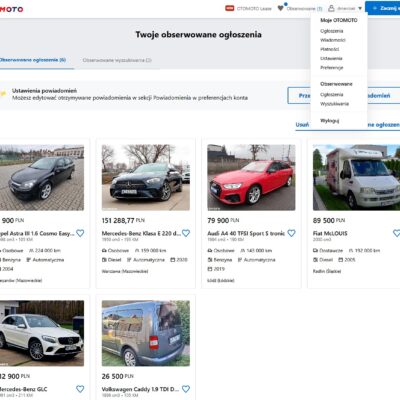The height and width of the screenshot is (400, 400).
Task: Click the Usuń link above listings
Action: pos(302,125)
